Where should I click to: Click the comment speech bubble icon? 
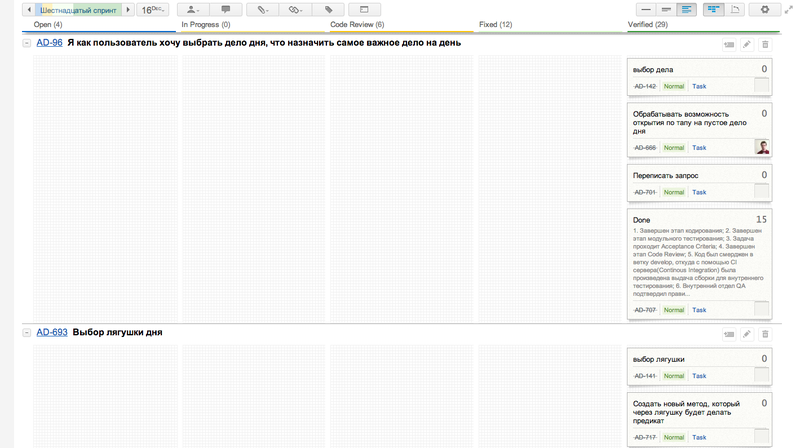226,10
